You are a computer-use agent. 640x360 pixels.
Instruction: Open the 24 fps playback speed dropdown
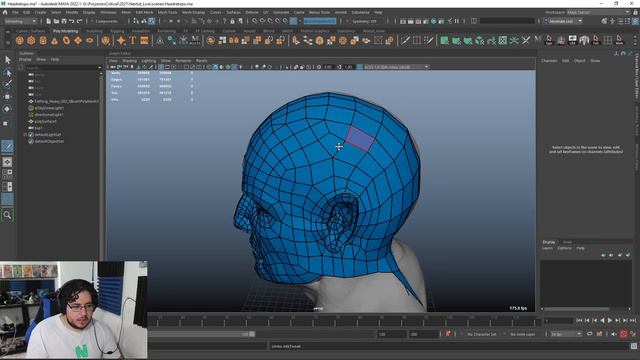click(566, 334)
